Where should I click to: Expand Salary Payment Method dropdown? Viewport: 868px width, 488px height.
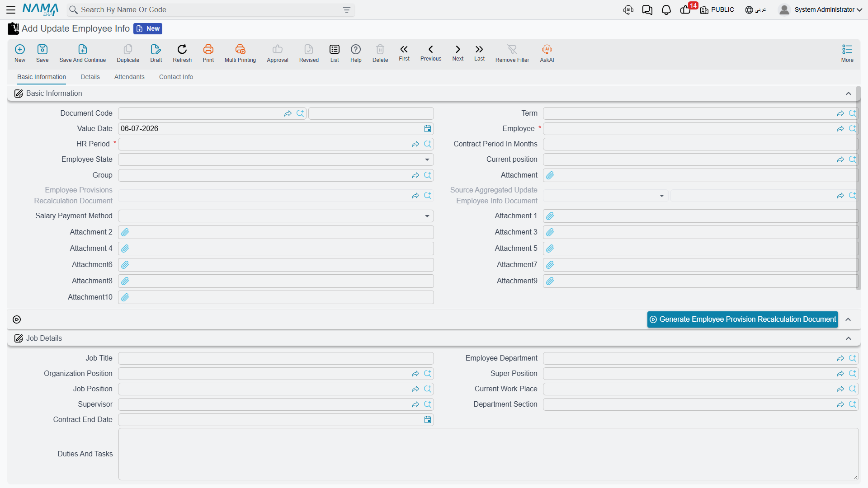tap(427, 216)
